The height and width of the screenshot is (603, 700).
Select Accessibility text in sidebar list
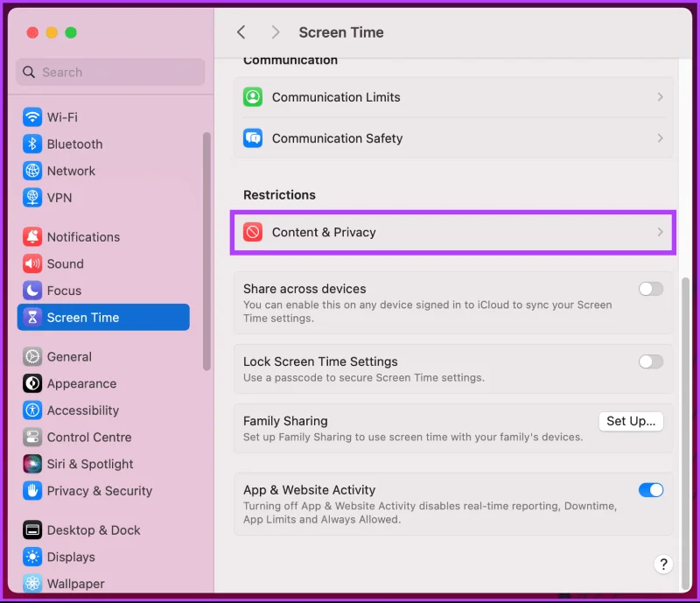point(83,410)
